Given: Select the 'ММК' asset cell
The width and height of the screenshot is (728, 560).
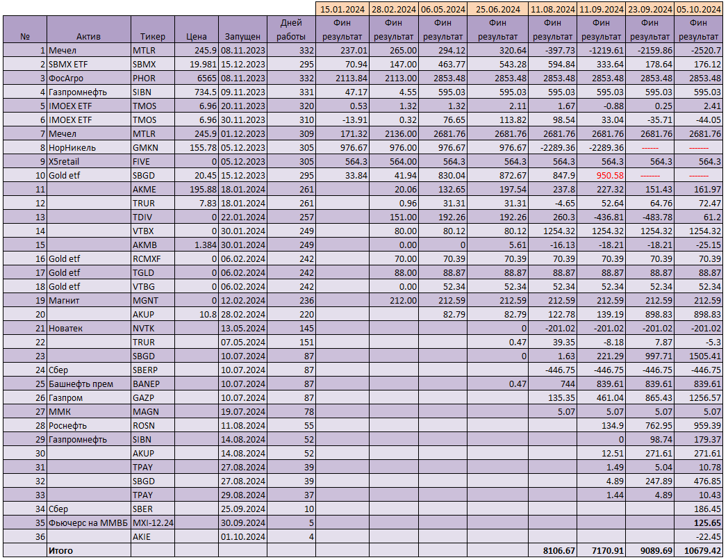Looking at the screenshot, I should point(89,411).
